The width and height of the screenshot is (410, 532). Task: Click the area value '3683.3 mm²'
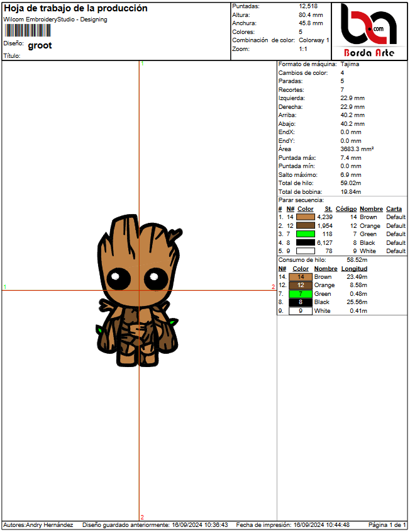tap(357, 149)
